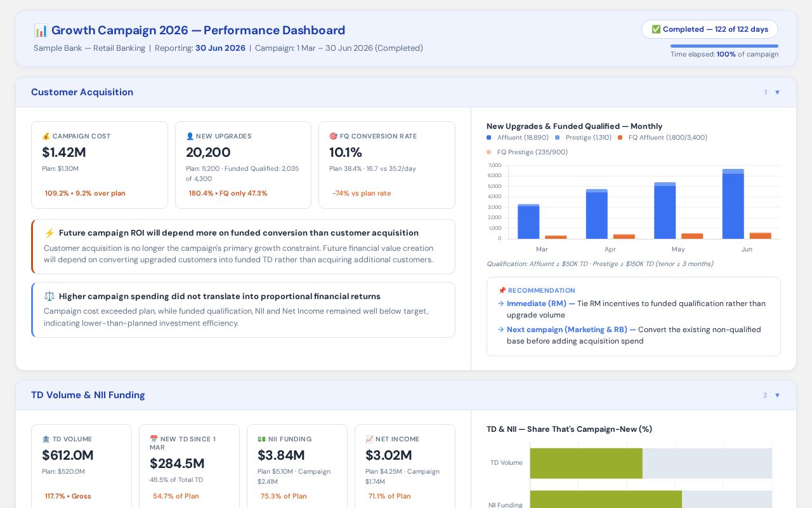The width and height of the screenshot is (812, 508).
Task: Click the $284.5M new TD value
Action: pyautogui.click(x=177, y=464)
